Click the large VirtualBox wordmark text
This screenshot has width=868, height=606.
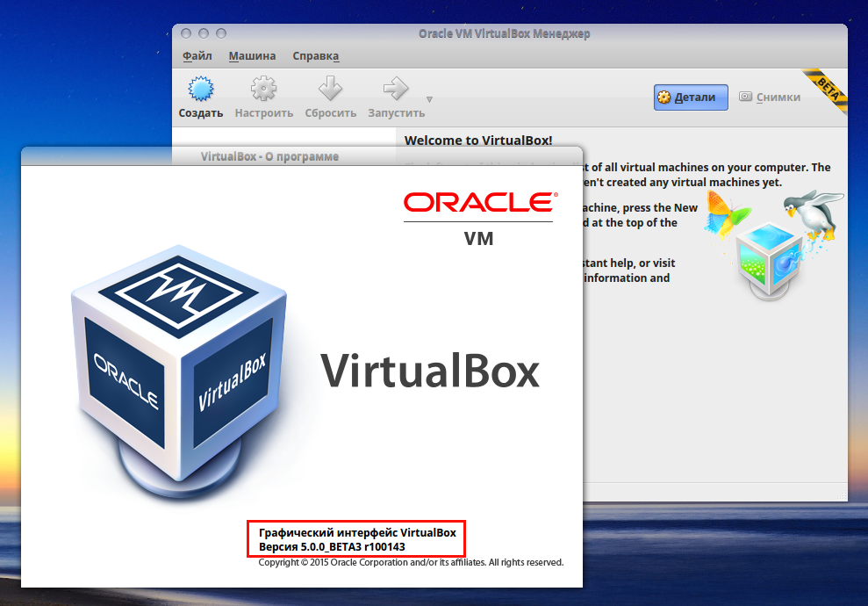click(x=430, y=371)
